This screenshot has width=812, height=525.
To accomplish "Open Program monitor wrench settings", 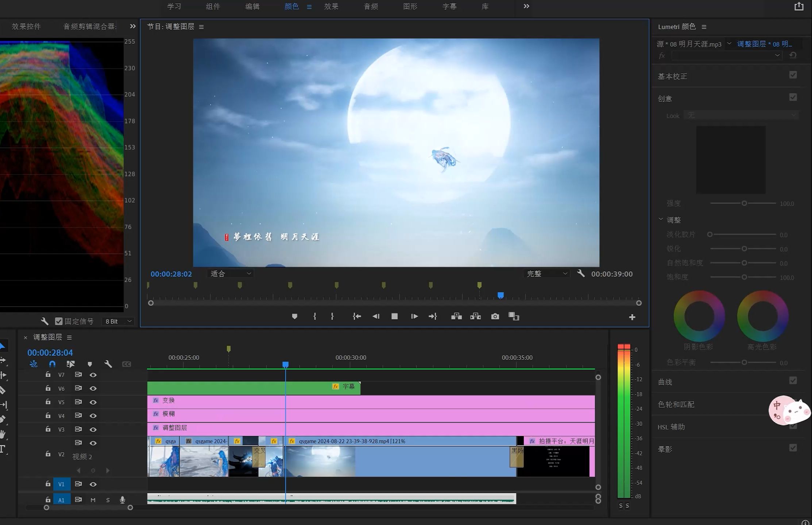I will tap(581, 273).
